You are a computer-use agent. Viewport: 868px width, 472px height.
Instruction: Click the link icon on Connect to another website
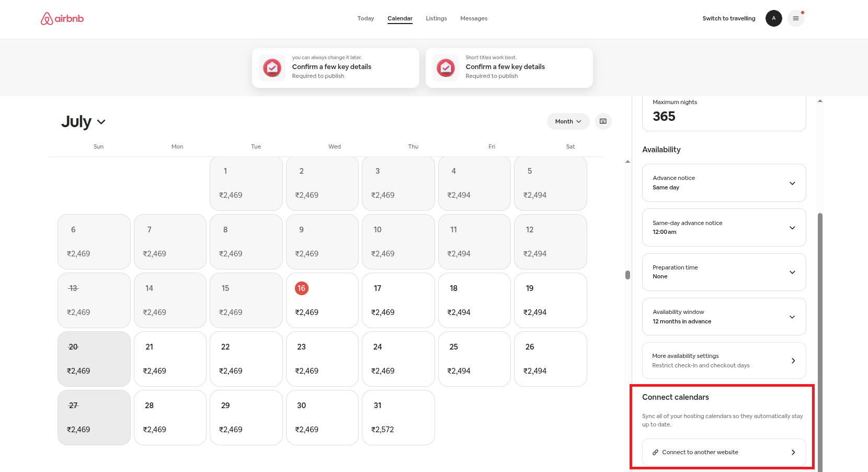tap(655, 452)
